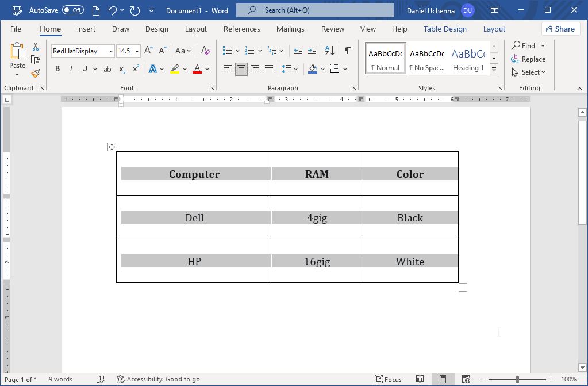
Task: Open the font name dropdown
Action: click(111, 51)
